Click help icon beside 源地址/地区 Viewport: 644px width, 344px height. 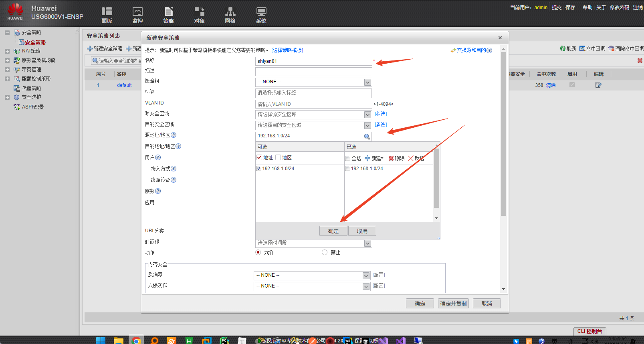(174, 135)
